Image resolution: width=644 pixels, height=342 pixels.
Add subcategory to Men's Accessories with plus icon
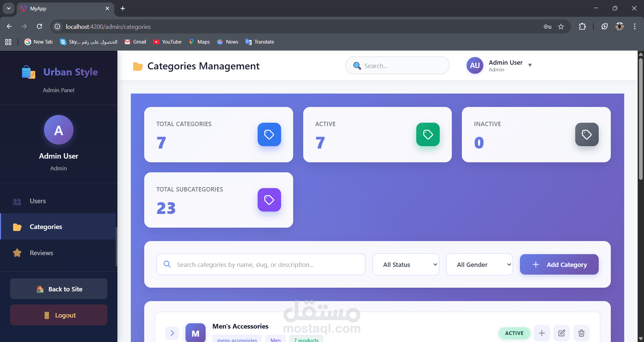click(542, 333)
